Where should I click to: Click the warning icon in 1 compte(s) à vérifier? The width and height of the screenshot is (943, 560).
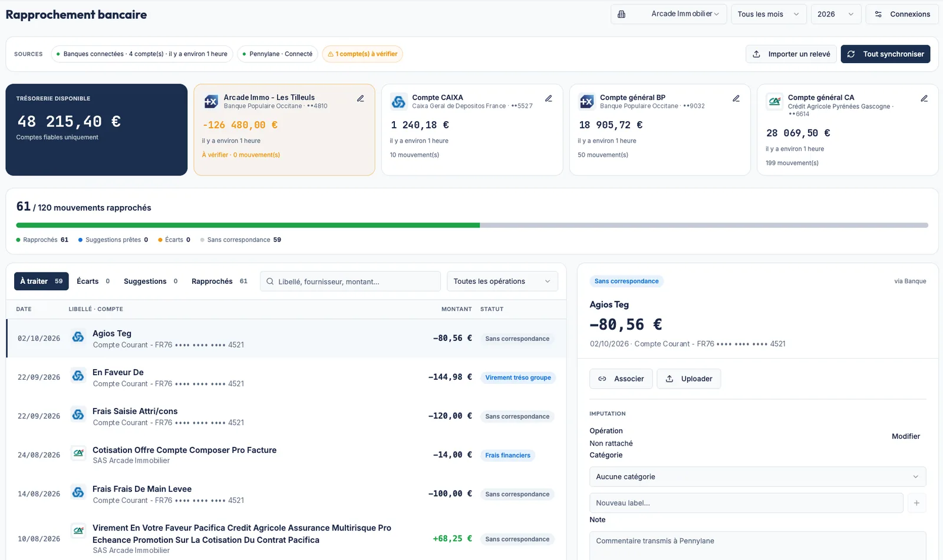coord(331,54)
